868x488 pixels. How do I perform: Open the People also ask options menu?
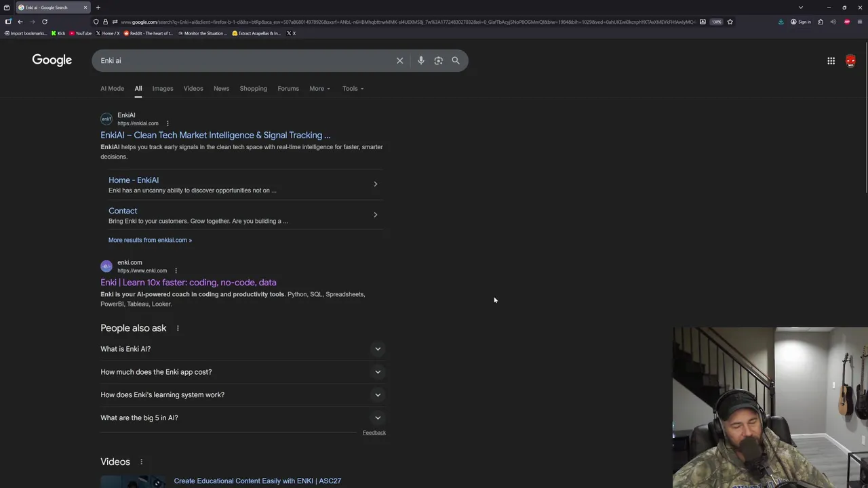click(178, 328)
